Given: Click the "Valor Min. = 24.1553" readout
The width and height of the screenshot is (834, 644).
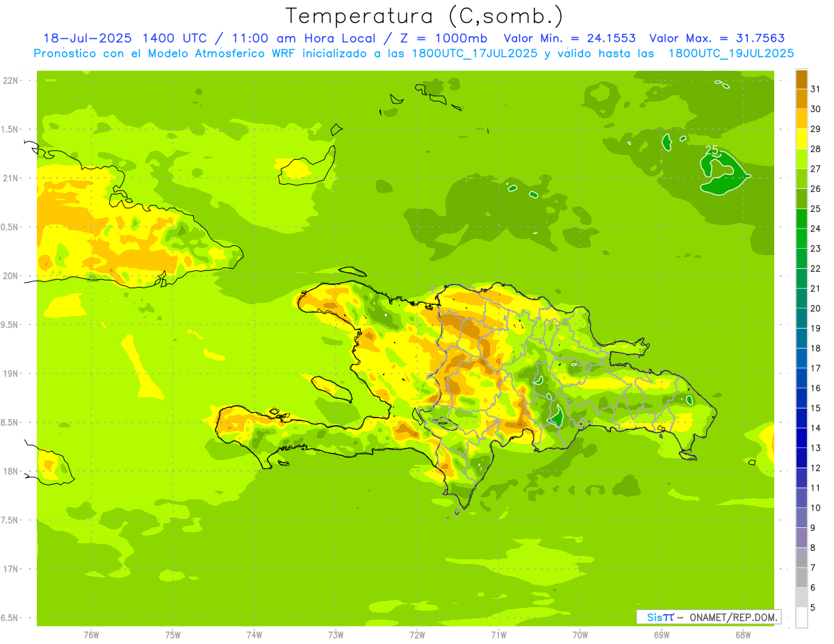Looking at the screenshot, I should point(569,38).
